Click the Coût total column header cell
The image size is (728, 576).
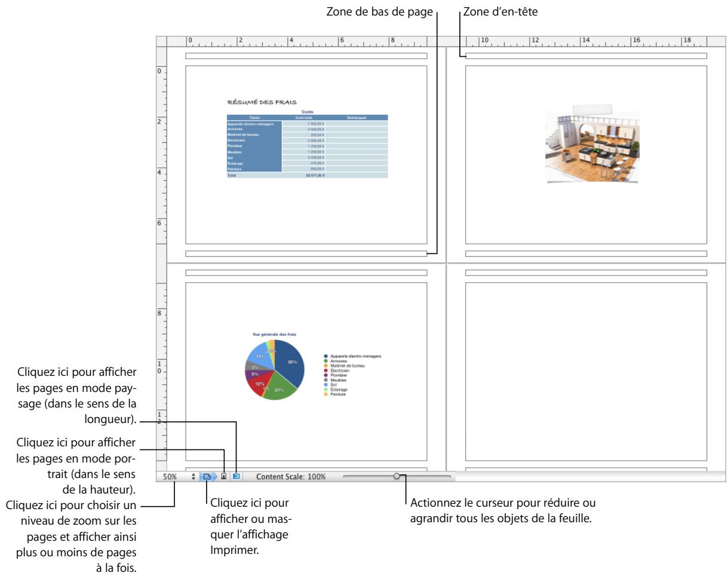[x=305, y=118]
